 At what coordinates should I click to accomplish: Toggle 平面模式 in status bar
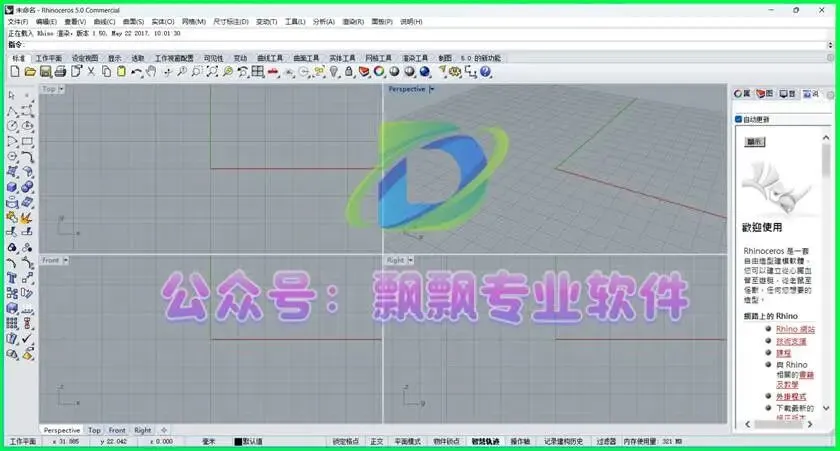408,441
